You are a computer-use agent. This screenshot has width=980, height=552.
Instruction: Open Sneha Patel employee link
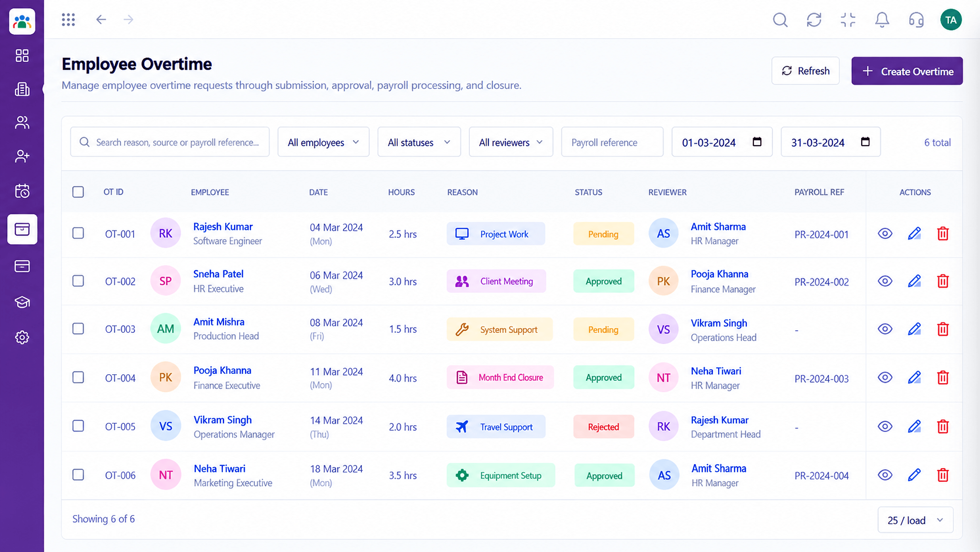[218, 274]
